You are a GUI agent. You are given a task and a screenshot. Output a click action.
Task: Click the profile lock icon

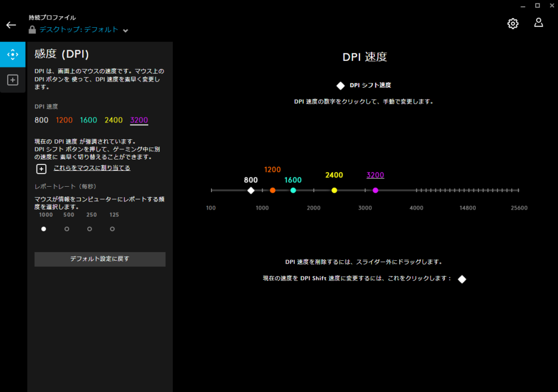[32, 29]
